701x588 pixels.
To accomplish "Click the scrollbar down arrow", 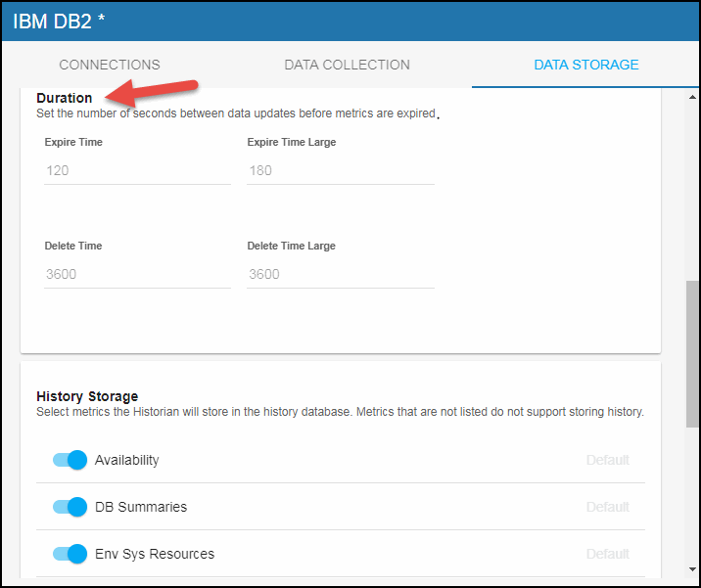I will pos(692,568).
